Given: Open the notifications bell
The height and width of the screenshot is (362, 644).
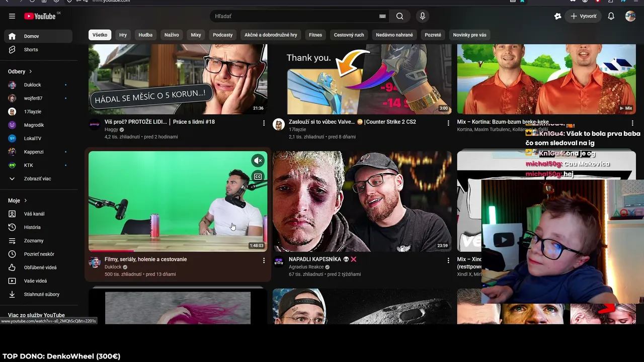Looking at the screenshot, I should tap(611, 16).
